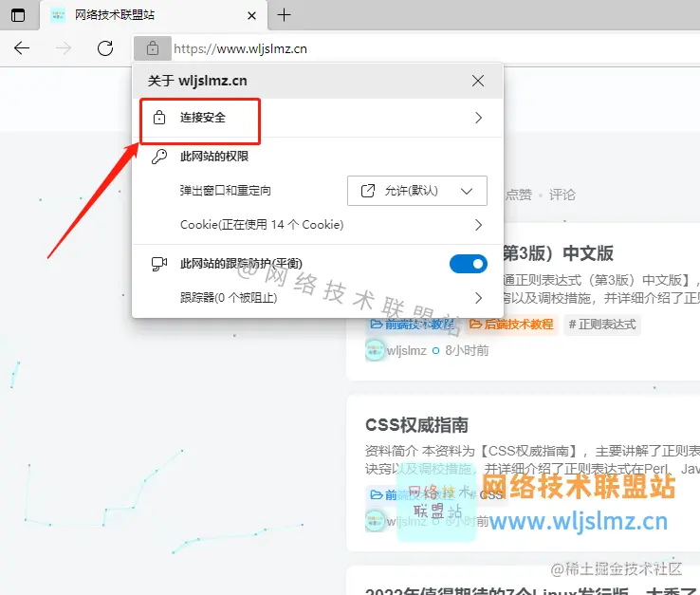Click the lock site info icon
700x595 pixels.
pos(152,48)
